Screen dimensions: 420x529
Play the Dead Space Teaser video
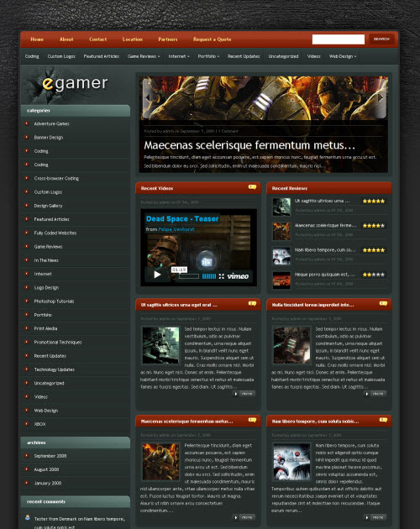click(157, 275)
